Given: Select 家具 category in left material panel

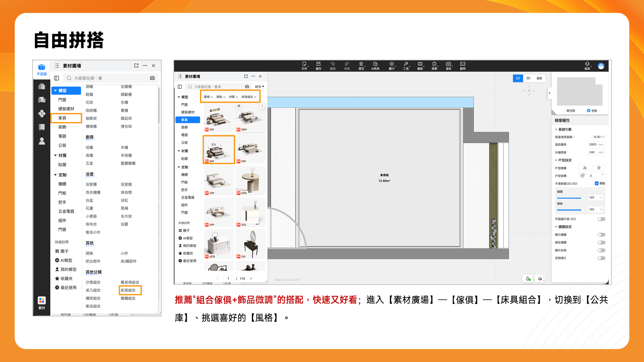Looking at the screenshot, I should click(63, 118).
